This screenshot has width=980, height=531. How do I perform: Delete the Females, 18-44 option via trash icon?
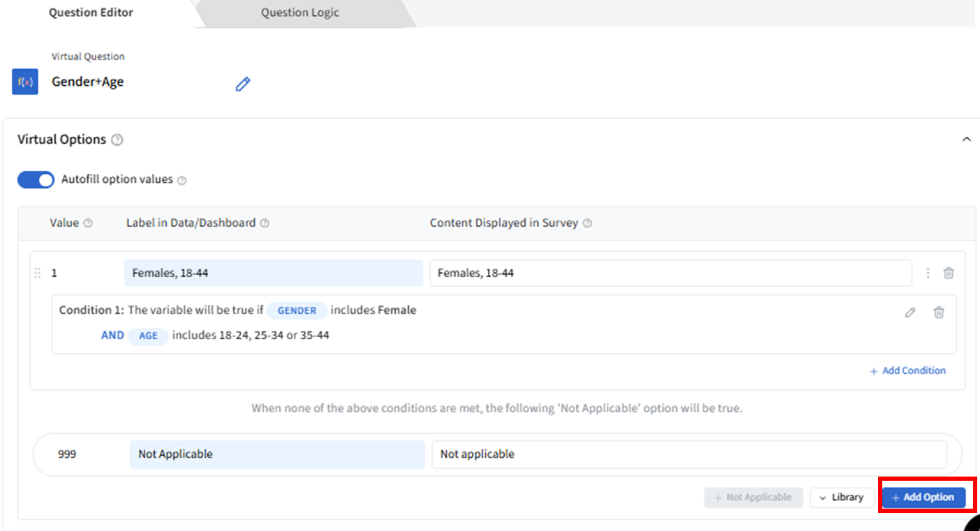pos(949,273)
